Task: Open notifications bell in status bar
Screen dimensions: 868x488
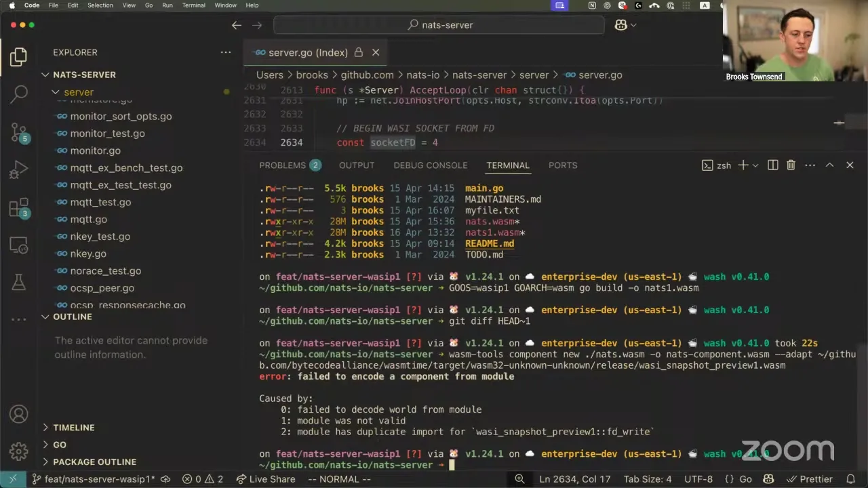Action: coord(851,479)
